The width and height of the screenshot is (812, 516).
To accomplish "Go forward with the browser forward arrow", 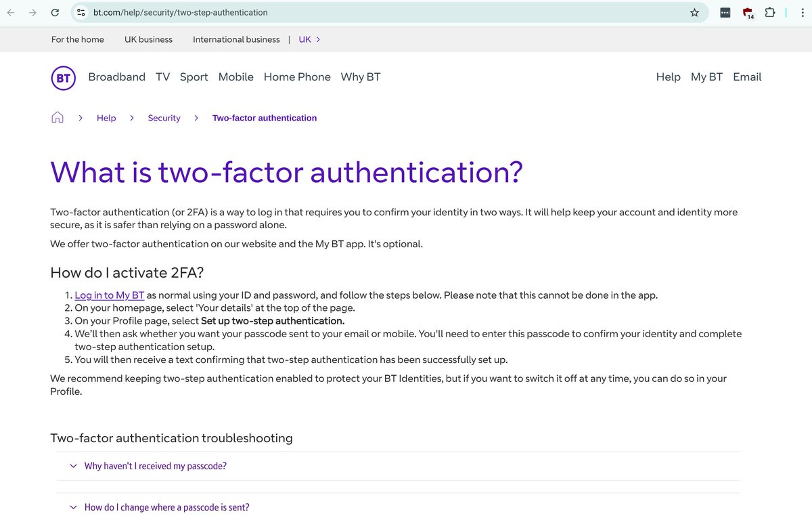I will point(32,12).
